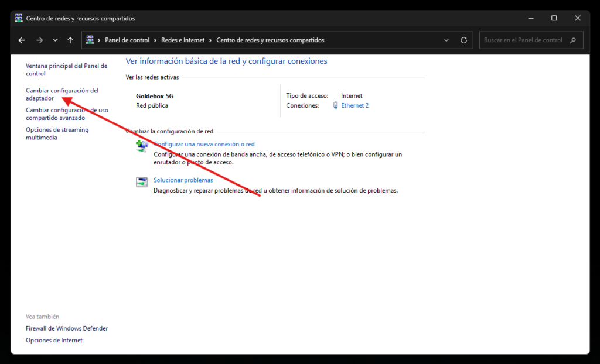600x364 pixels.
Task: Click the new connection setup icon
Action: coord(142,146)
